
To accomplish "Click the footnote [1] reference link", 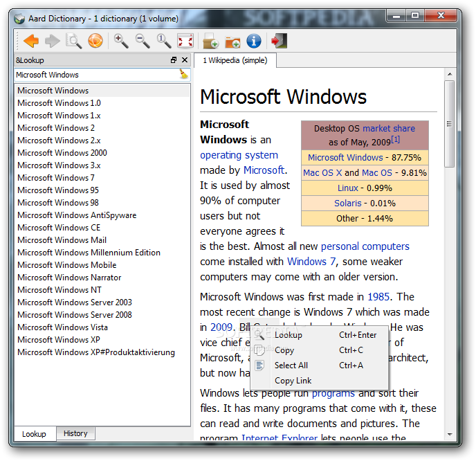I will [395, 139].
